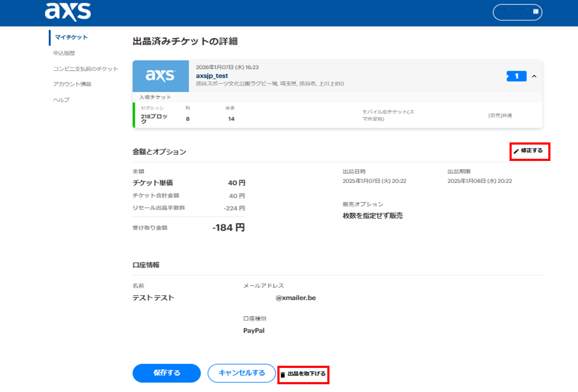
Task: Open 申込履歴 from the sidebar
Action: tap(64, 53)
